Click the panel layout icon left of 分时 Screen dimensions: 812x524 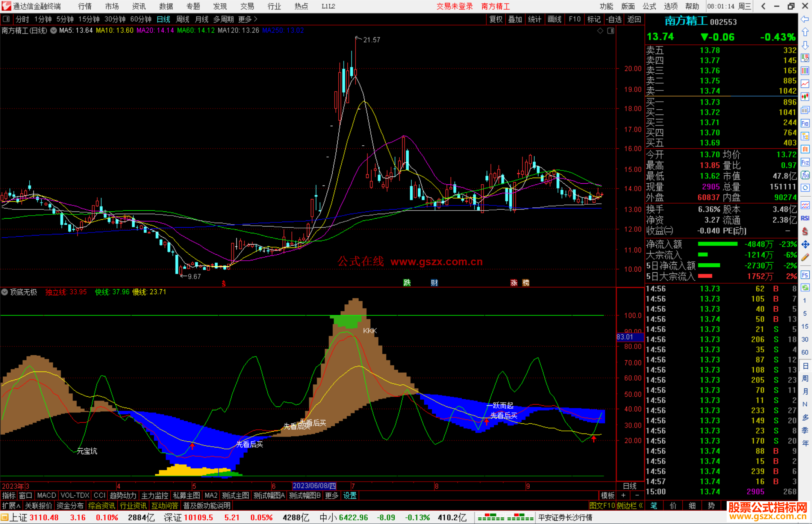(x=6, y=19)
